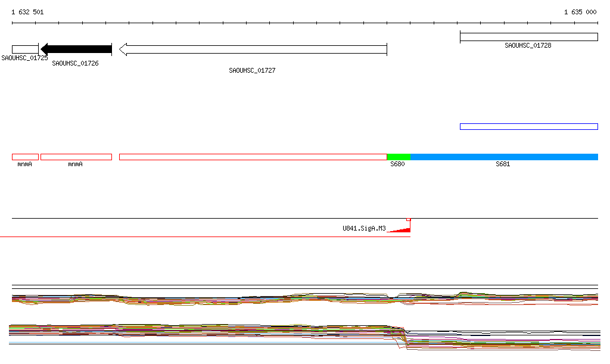The height and width of the screenshot is (364, 610).
Task: Click the SAOUHSC_01727 text label
Action: coord(252,70)
